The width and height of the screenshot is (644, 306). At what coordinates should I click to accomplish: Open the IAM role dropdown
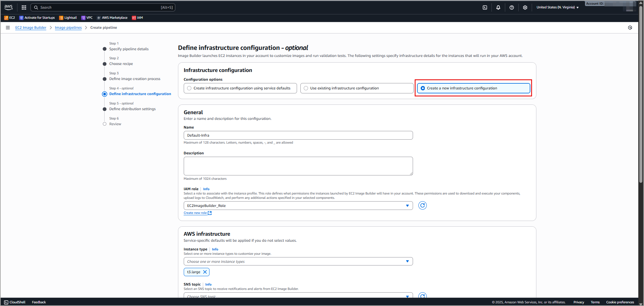point(298,206)
